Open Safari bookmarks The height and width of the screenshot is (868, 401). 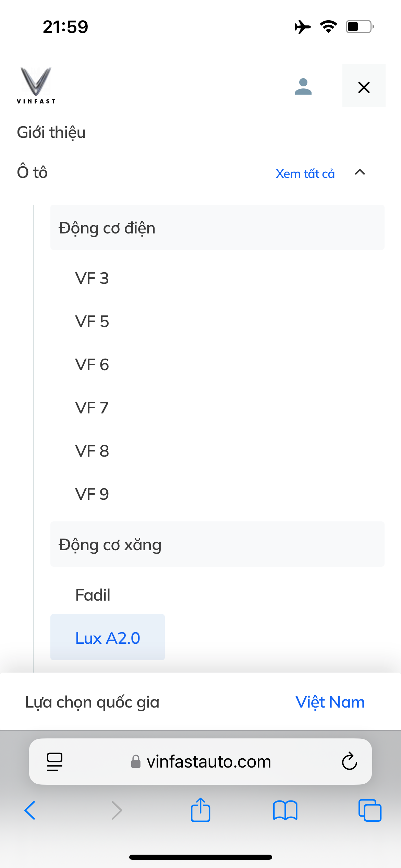tap(285, 810)
